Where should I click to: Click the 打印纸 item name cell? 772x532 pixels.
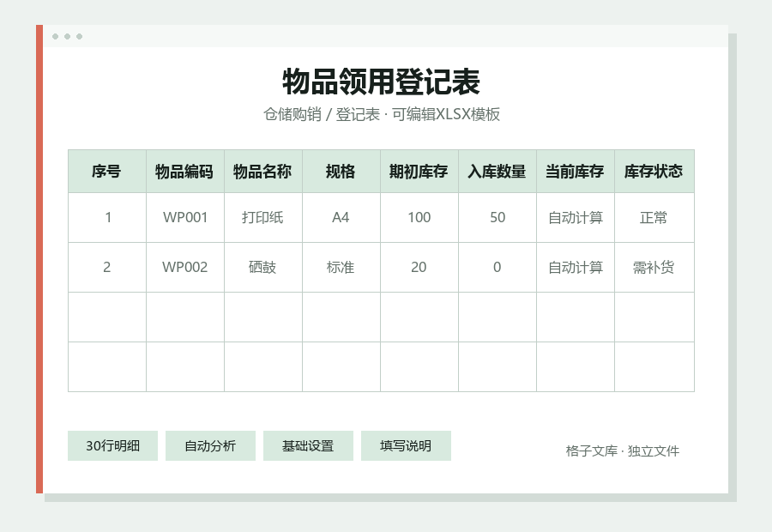263,217
